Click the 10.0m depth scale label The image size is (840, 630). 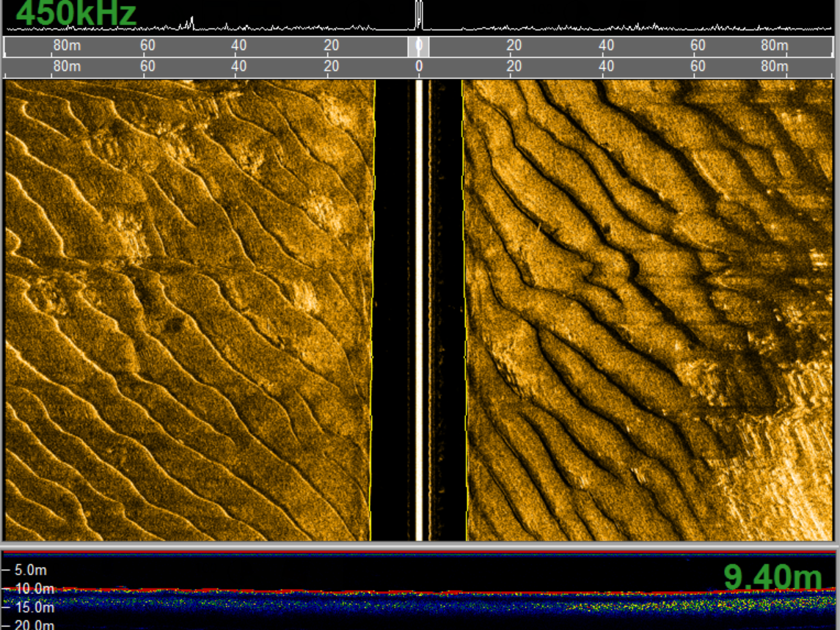pyautogui.click(x=34, y=589)
